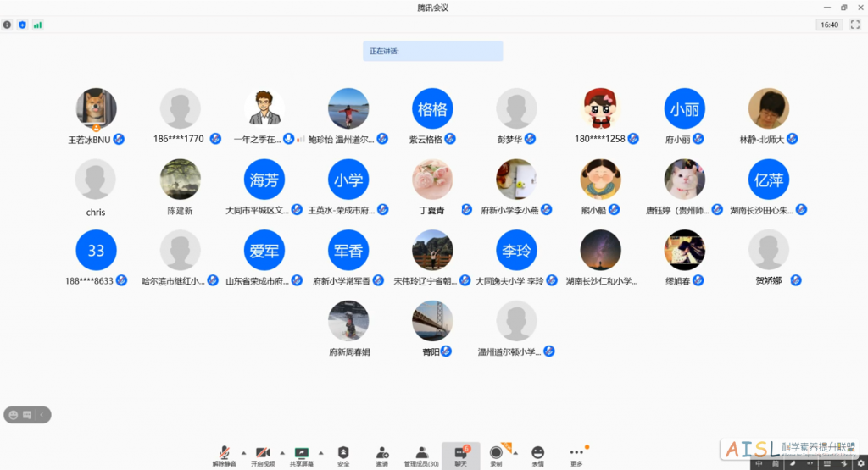Viewport: 868px width, 470px height.
Task: Click the muted mic icon beside 188****8633
Action: (121, 280)
